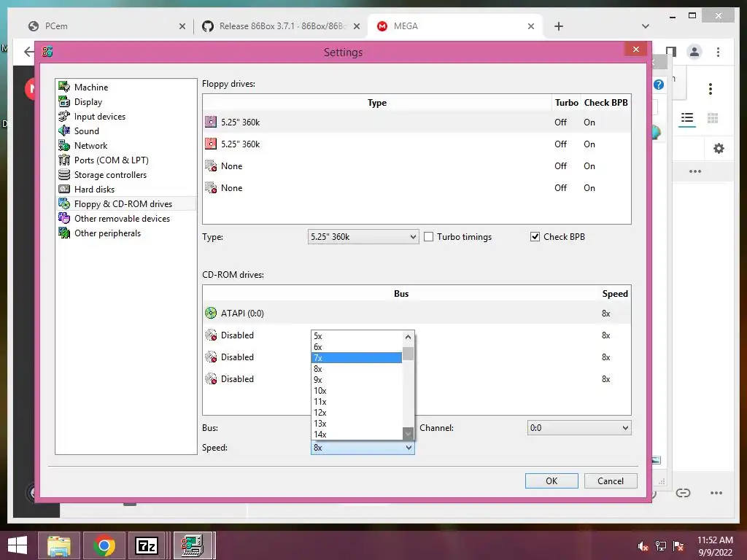Click the CD-ROM Speed column header
This screenshot has width=747, height=560.
click(614, 294)
